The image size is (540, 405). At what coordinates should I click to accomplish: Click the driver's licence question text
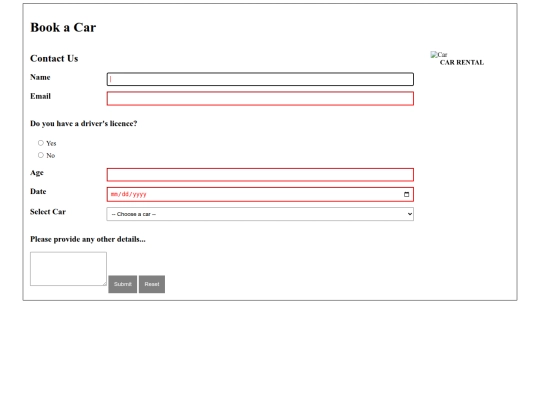(x=84, y=124)
